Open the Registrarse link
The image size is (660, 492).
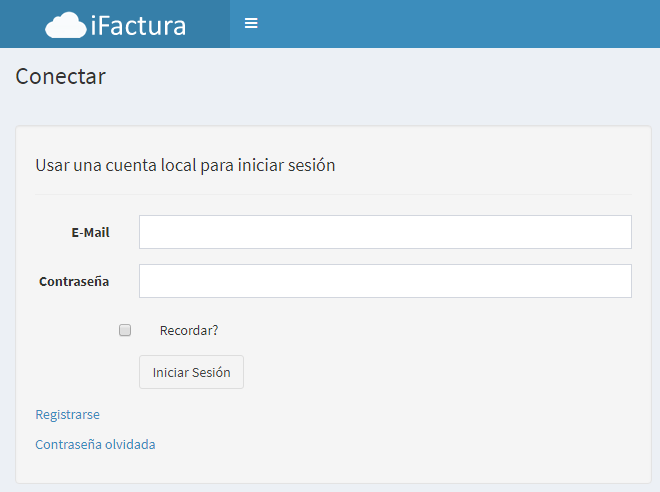pyautogui.click(x=67, y=415)
